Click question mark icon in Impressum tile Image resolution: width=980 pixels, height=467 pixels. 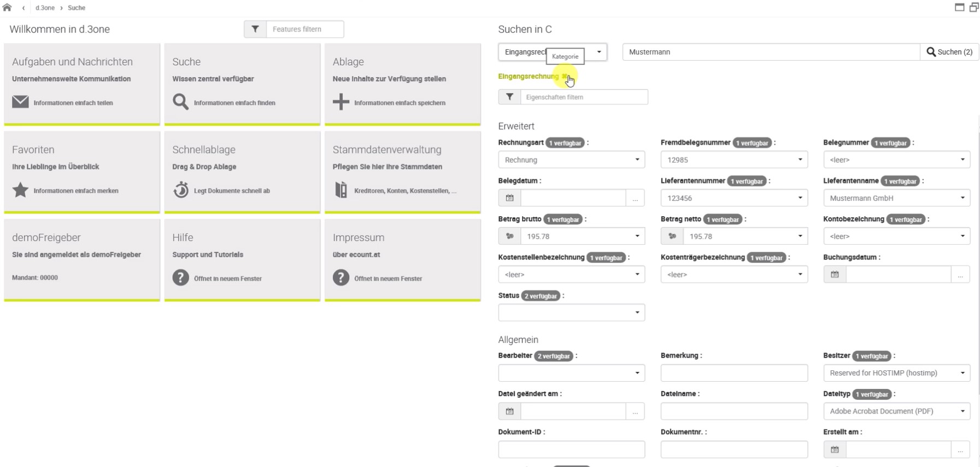click(341, 278)
